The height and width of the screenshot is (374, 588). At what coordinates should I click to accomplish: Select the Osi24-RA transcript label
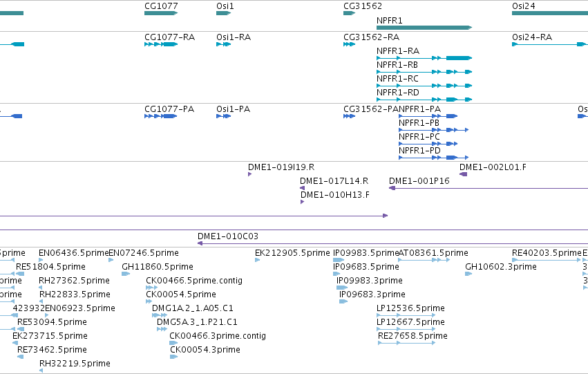point(532,37)
